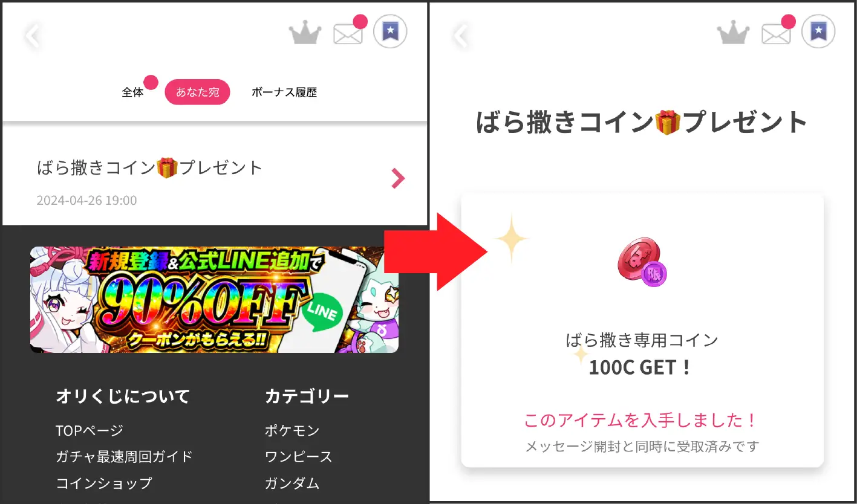This screenshot has height=504, width=857.
Task: Select the ポケモン category link
Action: 292,430
